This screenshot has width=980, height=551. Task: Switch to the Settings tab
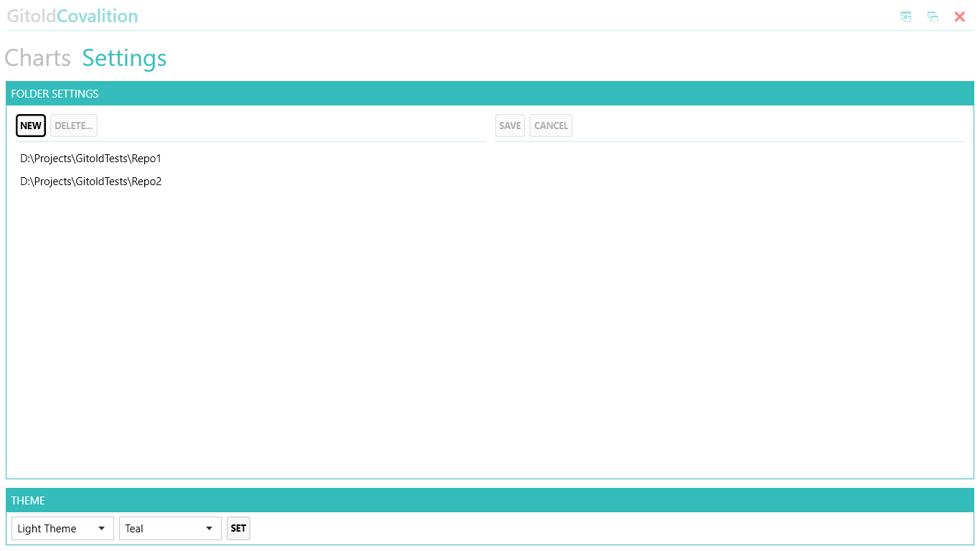coord(123,57)
